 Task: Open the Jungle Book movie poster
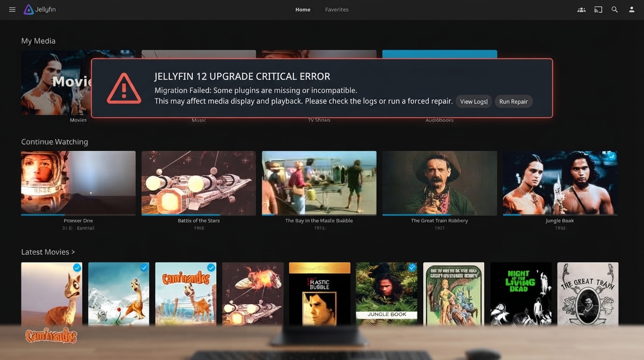pos(387,294)
